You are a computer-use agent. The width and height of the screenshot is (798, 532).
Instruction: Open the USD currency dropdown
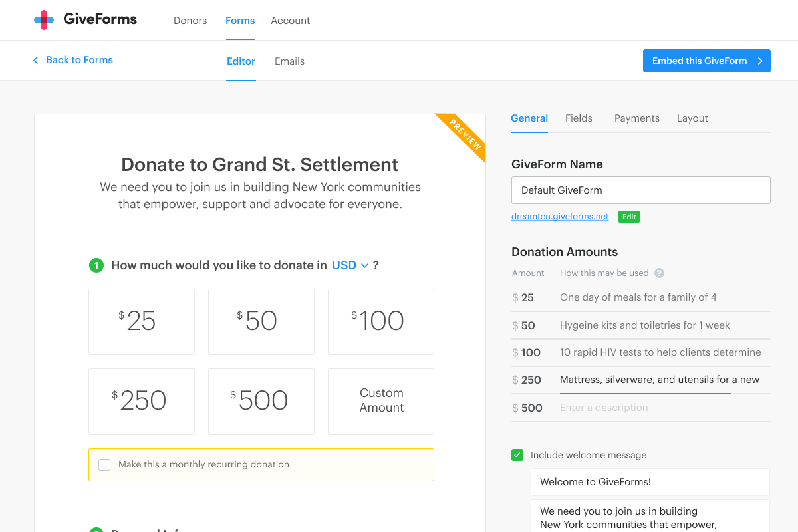[x=350, y=265]
